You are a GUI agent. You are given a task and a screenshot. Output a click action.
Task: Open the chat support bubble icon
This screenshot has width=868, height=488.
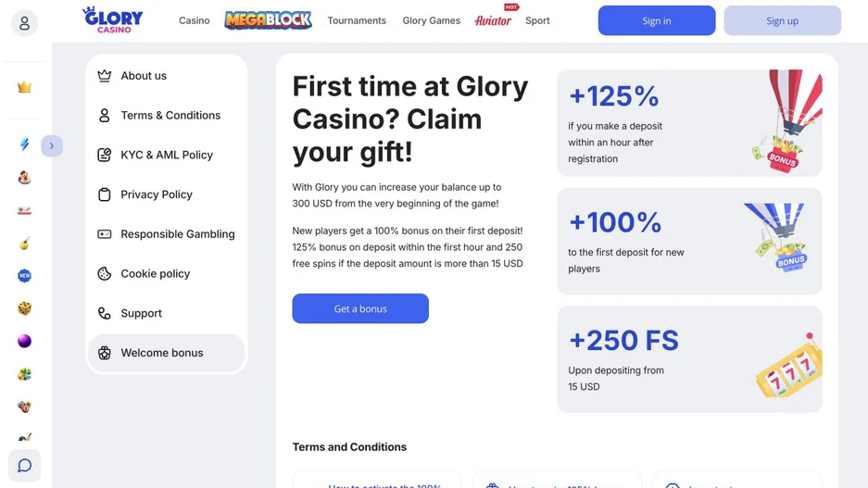pyautogui.click(x=24, y=466)
